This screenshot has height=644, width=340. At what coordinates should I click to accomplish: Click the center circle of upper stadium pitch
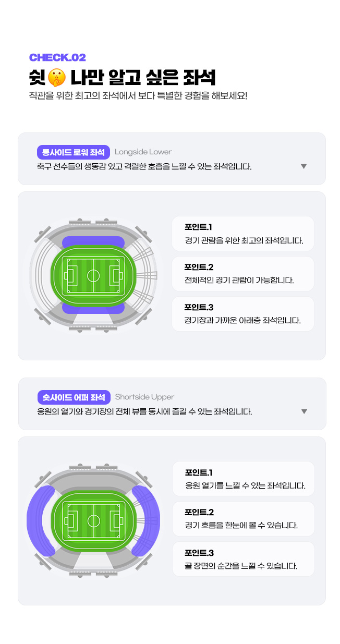tap(93, 275)
